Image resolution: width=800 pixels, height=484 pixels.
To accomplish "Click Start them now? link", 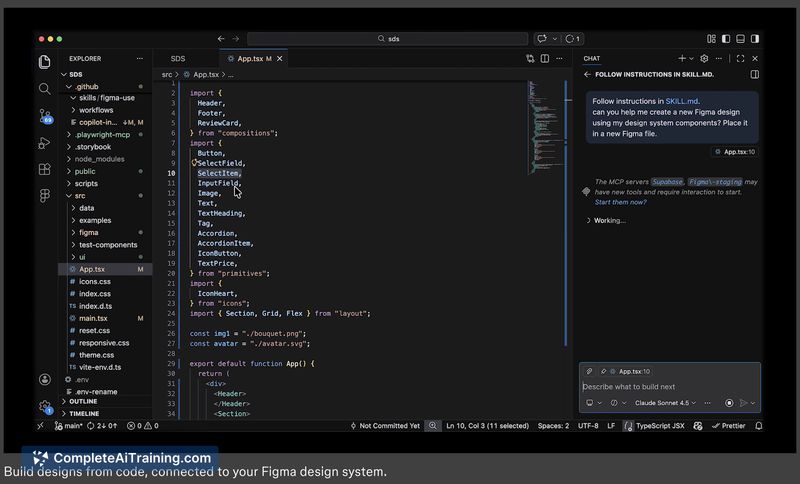I will [x=620, y=202].
